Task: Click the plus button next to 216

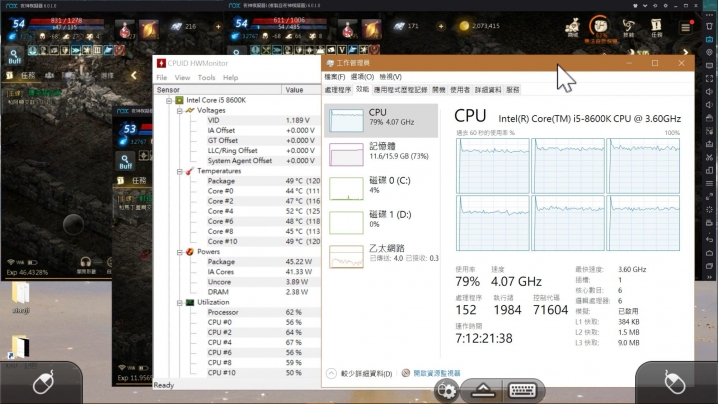Action: point(218,27)
